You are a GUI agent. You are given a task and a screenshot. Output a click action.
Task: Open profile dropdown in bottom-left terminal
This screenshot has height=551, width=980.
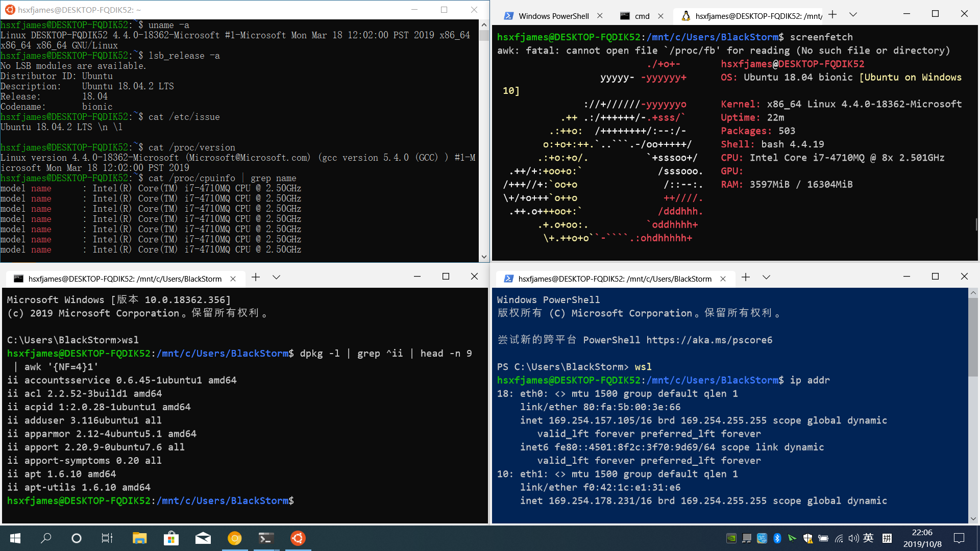(276, 277)
